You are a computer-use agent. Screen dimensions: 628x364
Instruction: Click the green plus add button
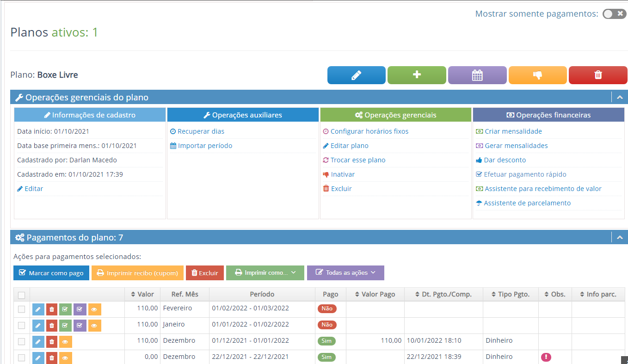pyautogui.click(x=417, y=75)
